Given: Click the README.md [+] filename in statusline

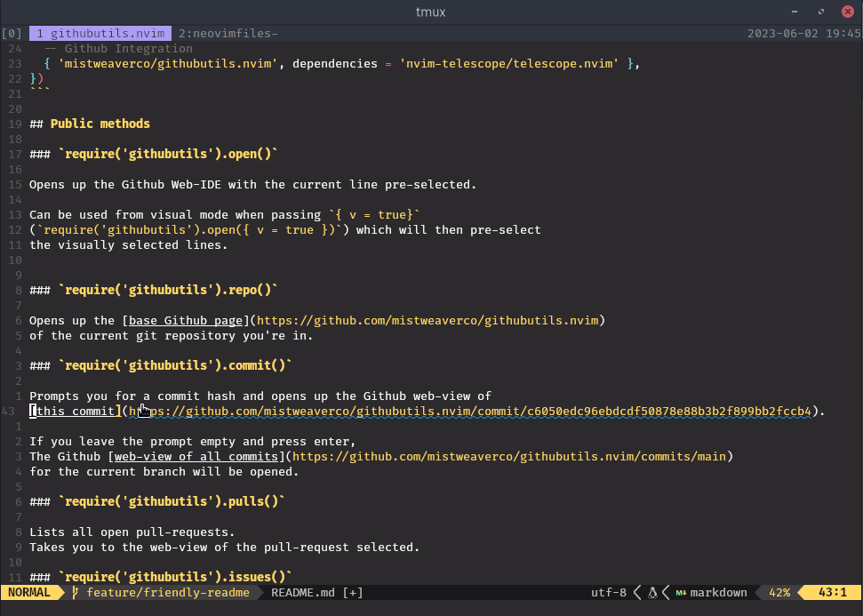Looking at the screenshot, I should click(x=317, y=592).
